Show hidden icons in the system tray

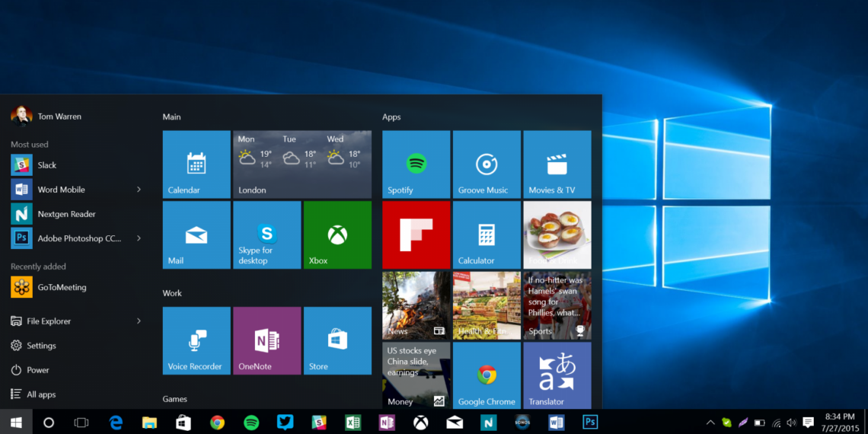pyautogui.click(x=710, y=423)
